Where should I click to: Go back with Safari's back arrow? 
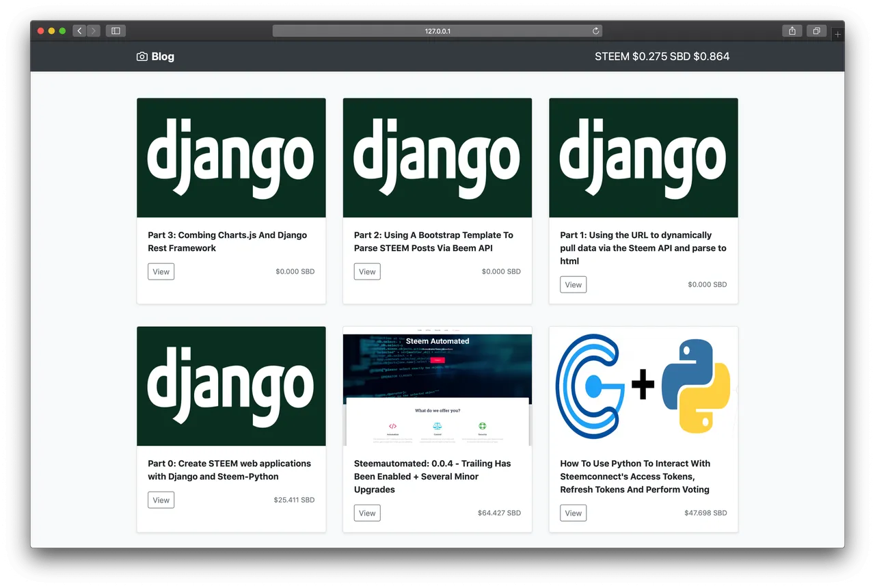click(79, 31)
